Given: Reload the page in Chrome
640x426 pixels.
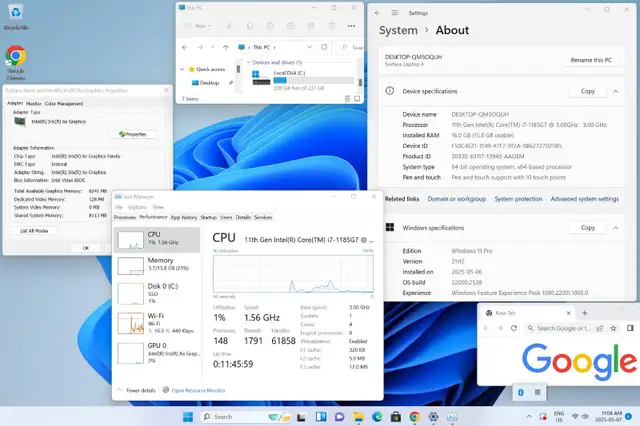Looking at the screenshot, I should 514,328.
